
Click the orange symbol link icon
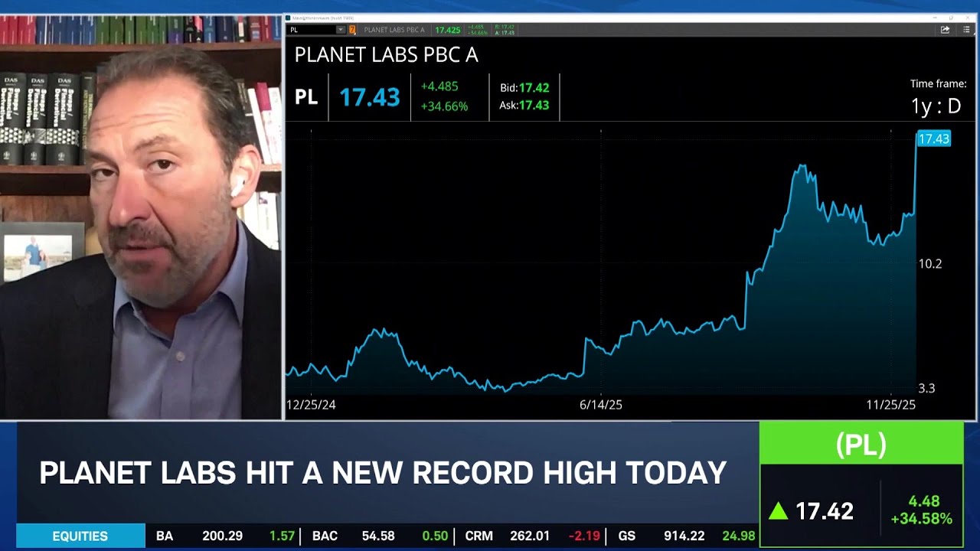(352, 30)
